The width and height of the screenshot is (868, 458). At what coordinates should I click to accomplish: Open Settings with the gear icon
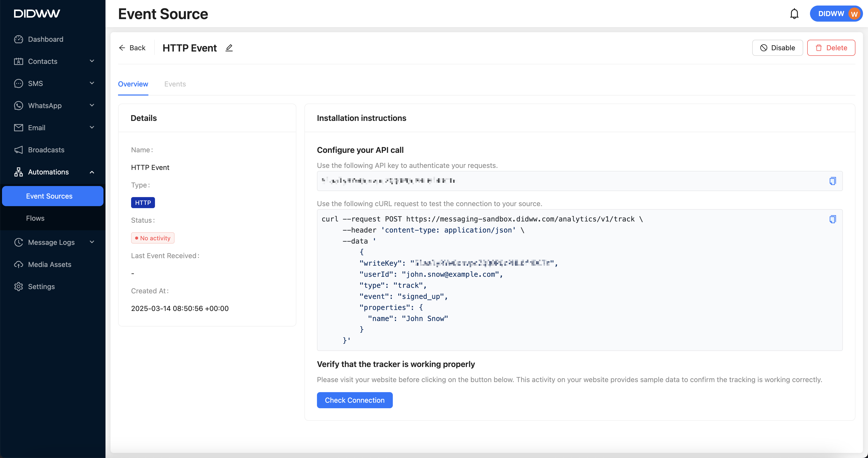coord(19,286)
